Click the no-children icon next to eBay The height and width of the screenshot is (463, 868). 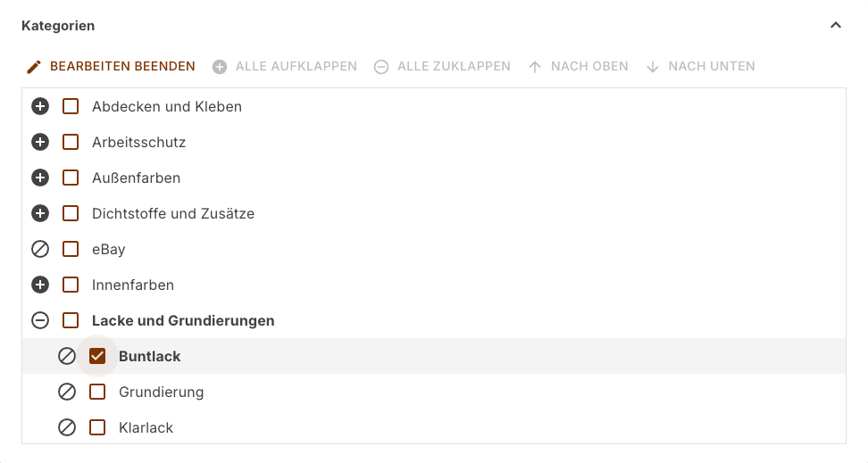pyautogui.click(x=40, y=249)
